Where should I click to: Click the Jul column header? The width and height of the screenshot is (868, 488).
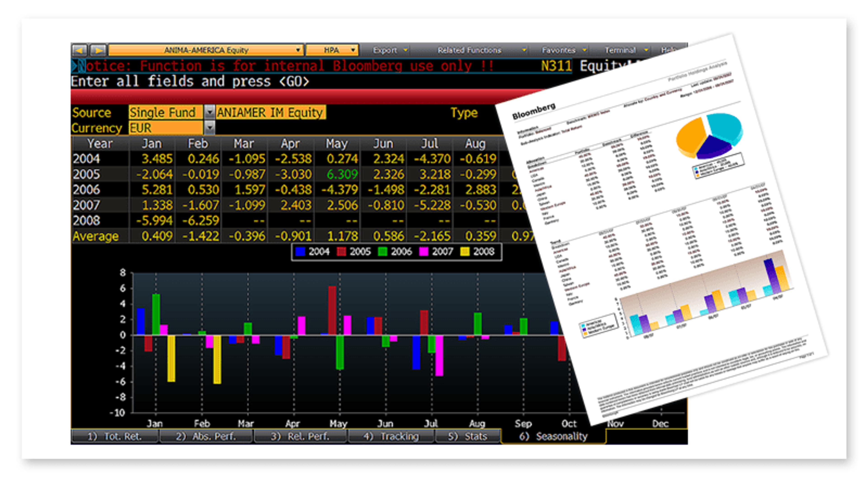point(430,143)
